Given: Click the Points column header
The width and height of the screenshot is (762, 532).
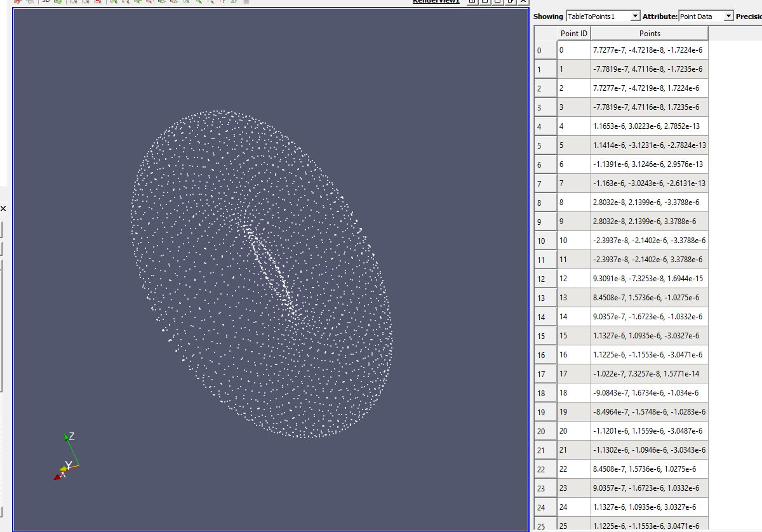Looking at the screenshot, I should [x=649, y=34].
